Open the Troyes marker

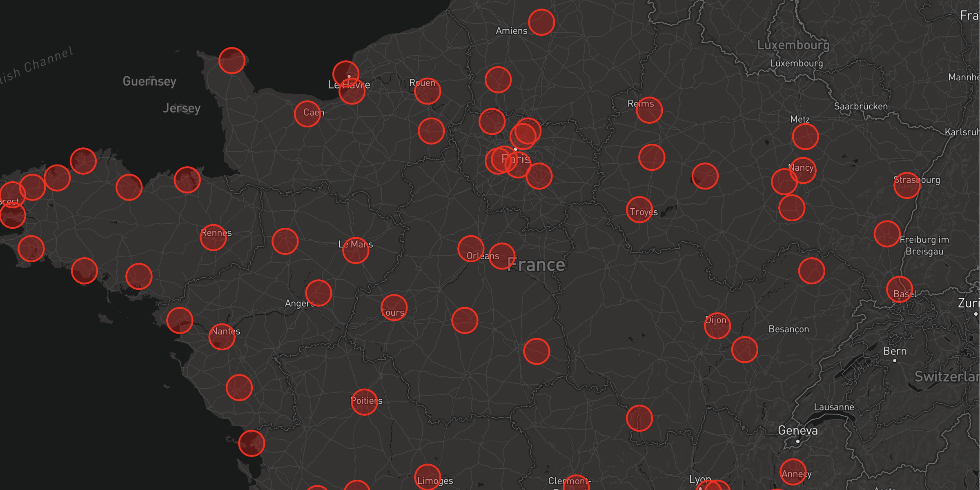(639, 209)
